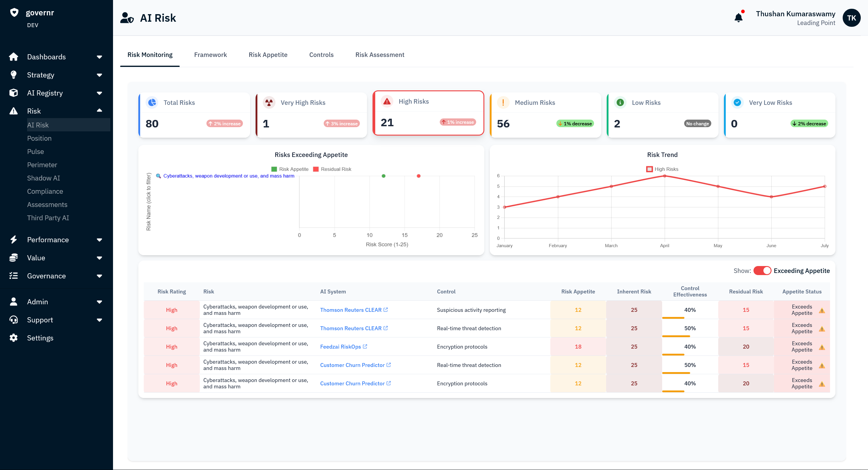Click the red Residual Risk dot on the chart
The image size is (868, 470).
coord(419,176)
